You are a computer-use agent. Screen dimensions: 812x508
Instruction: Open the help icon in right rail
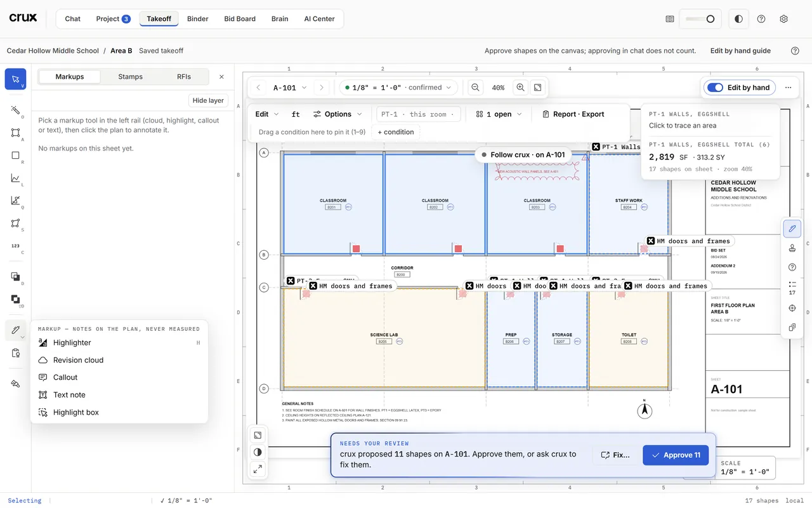[x=792, y=267]
